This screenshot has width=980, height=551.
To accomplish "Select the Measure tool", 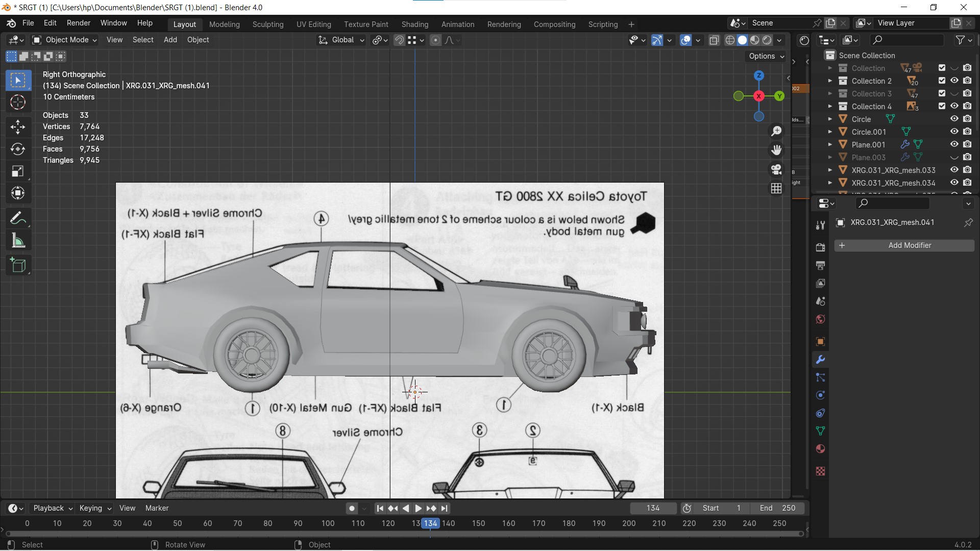I will coord(18,241).
